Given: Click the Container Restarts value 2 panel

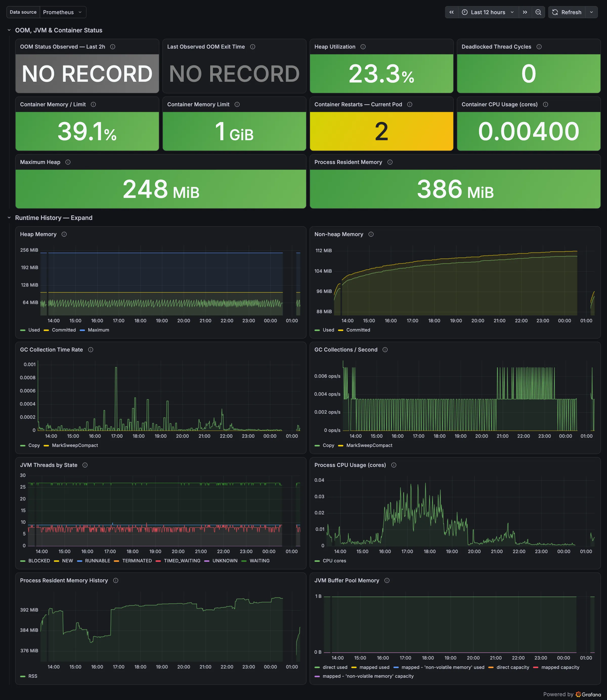Looking at the screenshot, I should tap(381, 131).
